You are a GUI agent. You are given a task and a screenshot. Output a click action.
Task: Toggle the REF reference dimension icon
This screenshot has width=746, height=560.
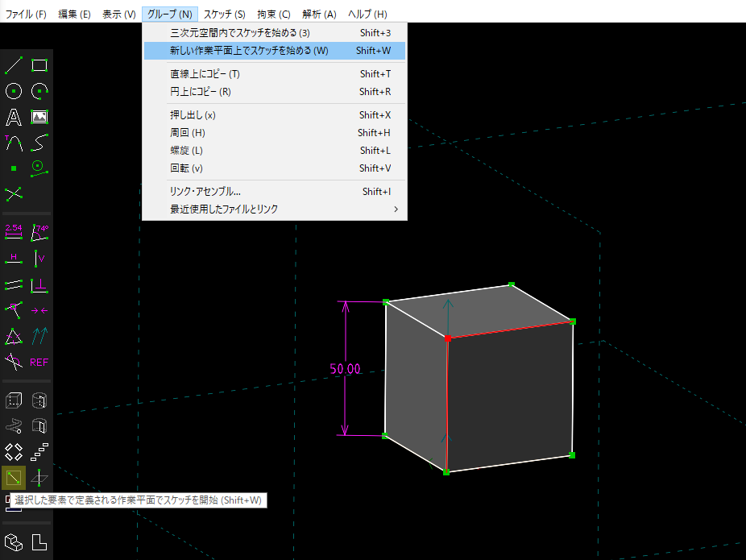pyautogui.click(x=39, y=362)
